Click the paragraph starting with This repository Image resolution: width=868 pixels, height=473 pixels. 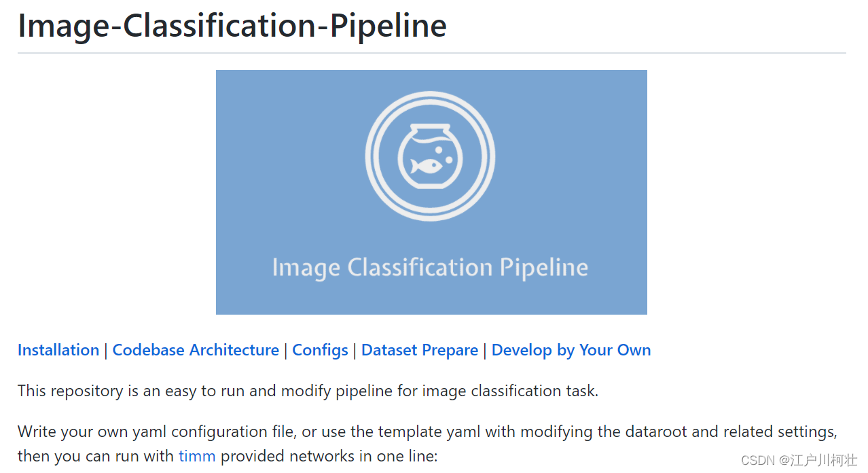point(308,391)
